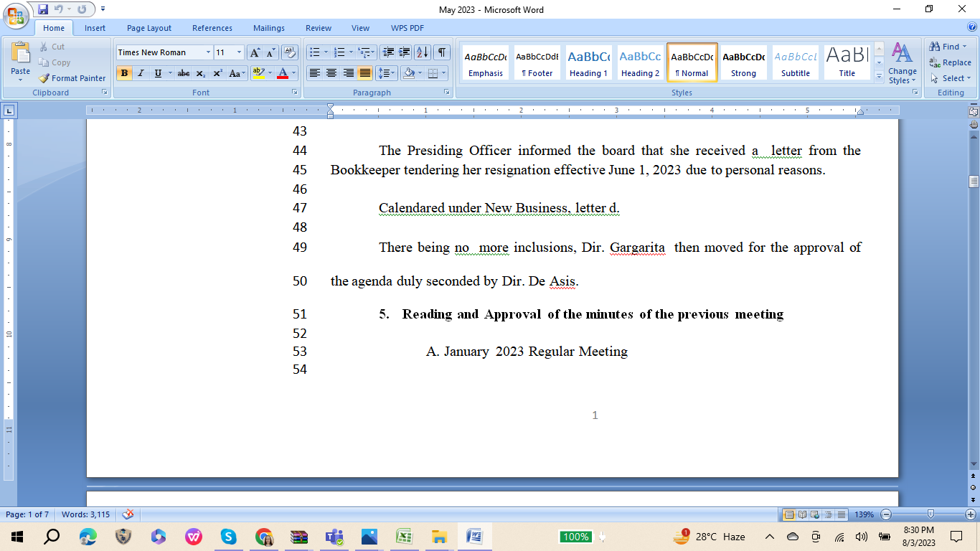Apply the red font color
Screen dimensions: 980x551
283,73
